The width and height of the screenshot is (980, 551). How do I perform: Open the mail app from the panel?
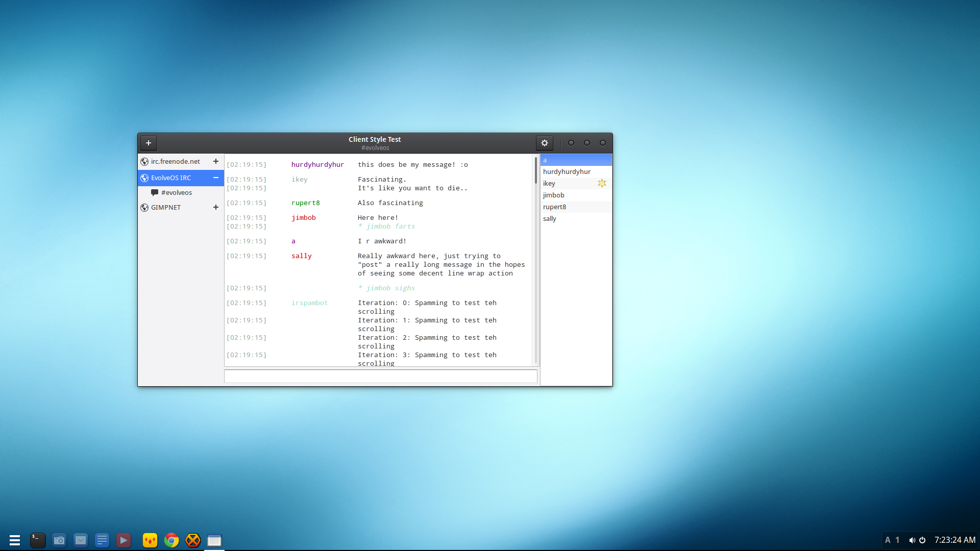click(81, 540)
